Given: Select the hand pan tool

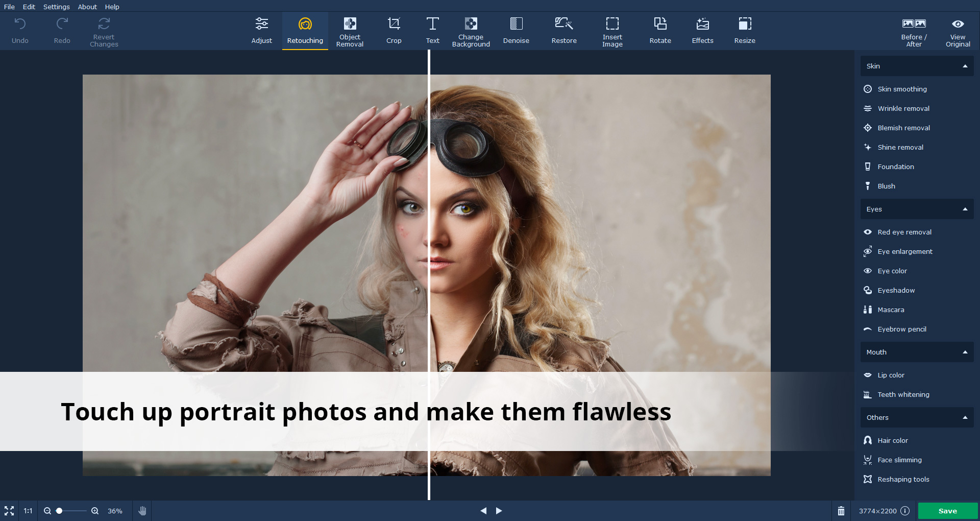Looking at the screenshot, I should pos(142,511).
